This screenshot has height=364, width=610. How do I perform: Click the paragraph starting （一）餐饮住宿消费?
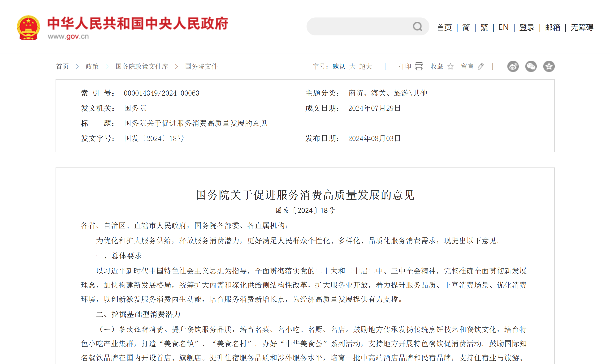(x=304, y=343)
